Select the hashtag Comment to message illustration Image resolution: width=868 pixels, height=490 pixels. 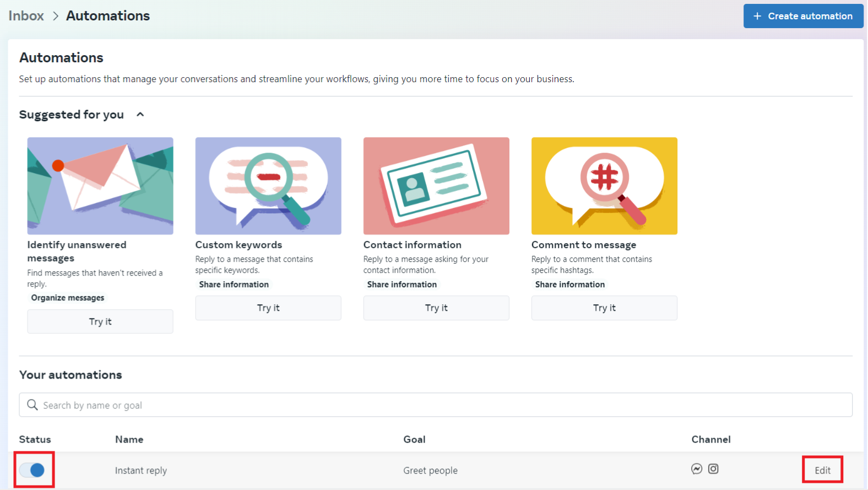pos(604,186)
